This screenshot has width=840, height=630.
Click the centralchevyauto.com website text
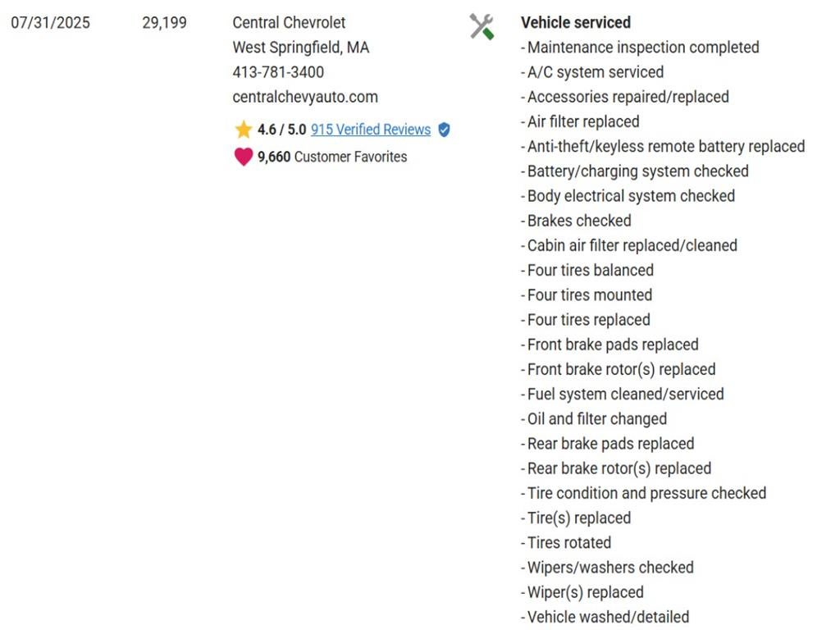[x=305, y=97]
